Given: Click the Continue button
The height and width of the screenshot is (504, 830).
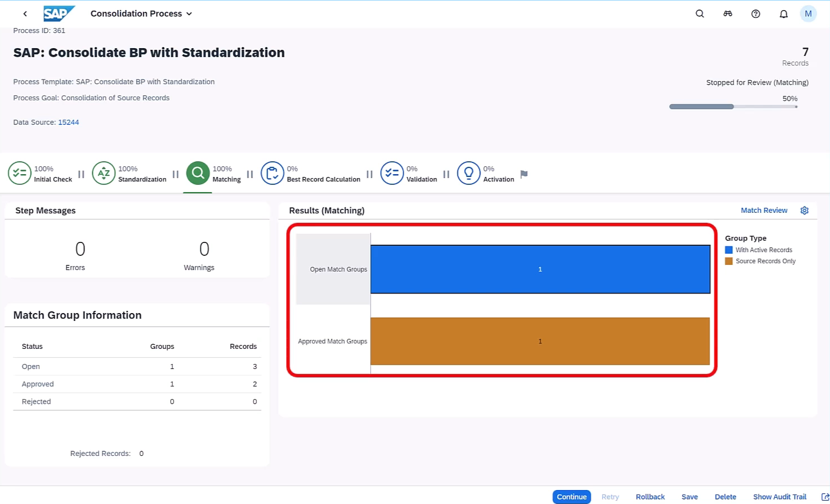Looking at the screenshot, I should pyautogui.click(x=571, y=497).
